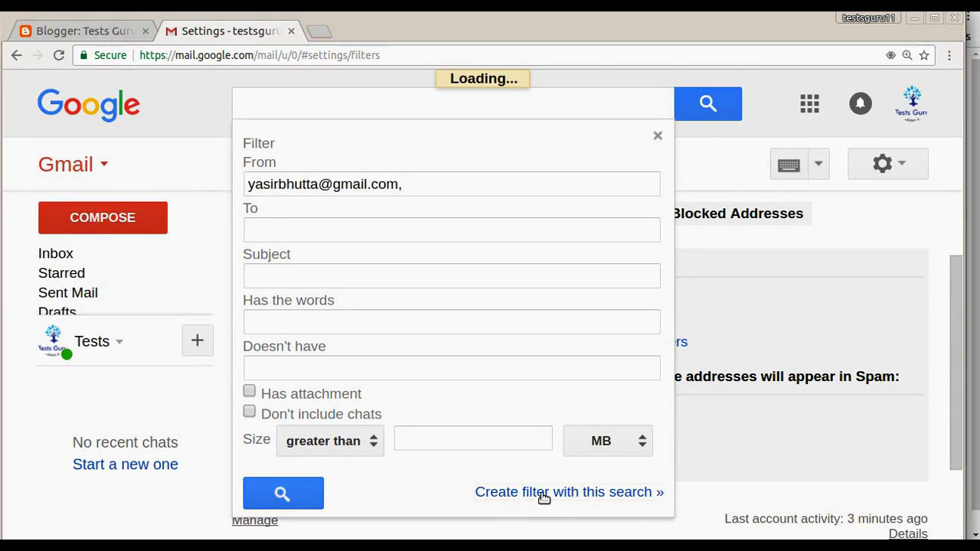Bookmark page using the star icon
Screen dimensions: 980x551
[x=924, y=55]
